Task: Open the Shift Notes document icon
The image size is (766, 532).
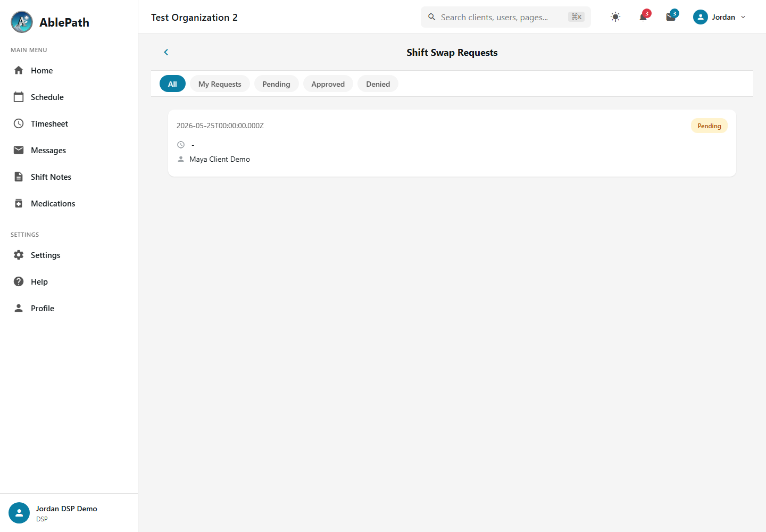Action: tap(19, 177)
